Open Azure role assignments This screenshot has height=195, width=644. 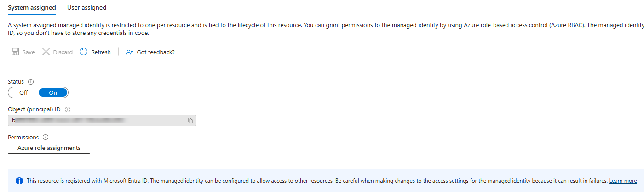49,148
